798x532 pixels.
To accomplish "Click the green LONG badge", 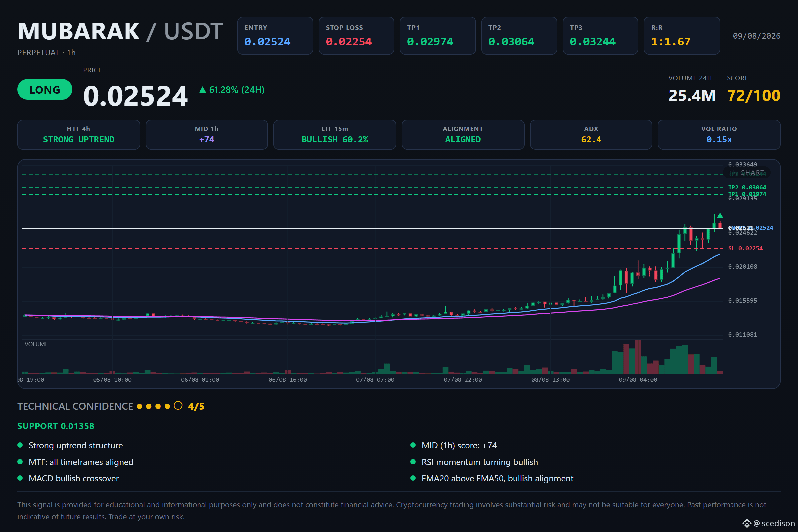I will 45,89.
